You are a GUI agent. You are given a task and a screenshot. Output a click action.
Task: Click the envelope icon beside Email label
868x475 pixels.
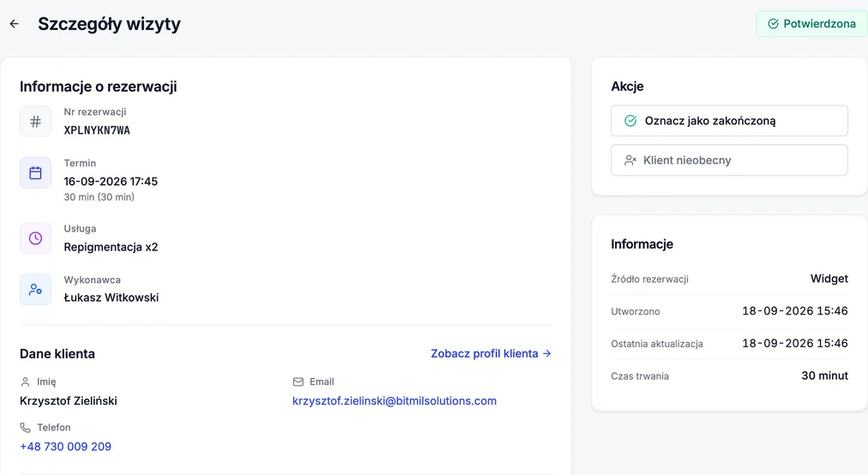[298, 382]
